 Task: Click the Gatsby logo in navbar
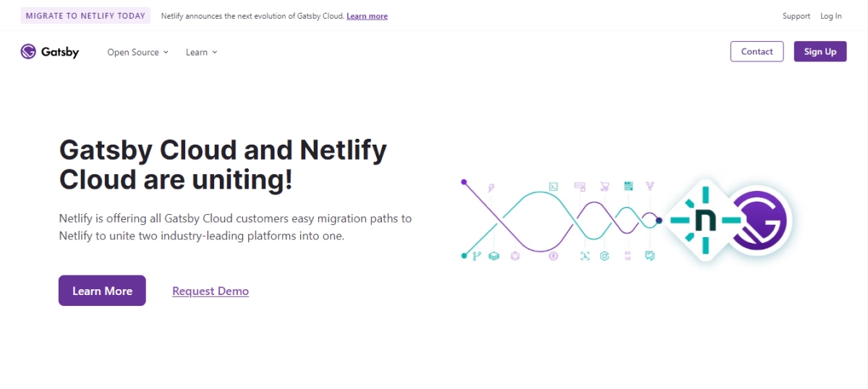point(49,52)
